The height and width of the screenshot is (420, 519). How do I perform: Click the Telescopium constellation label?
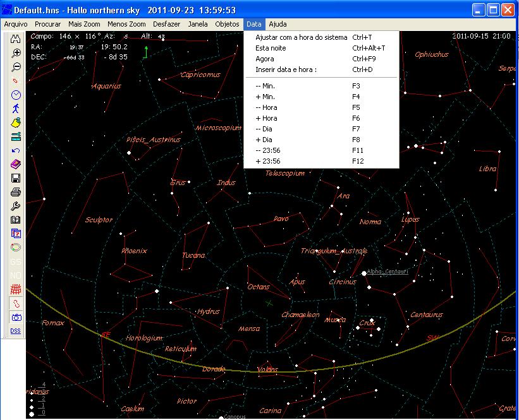point(285,173)
